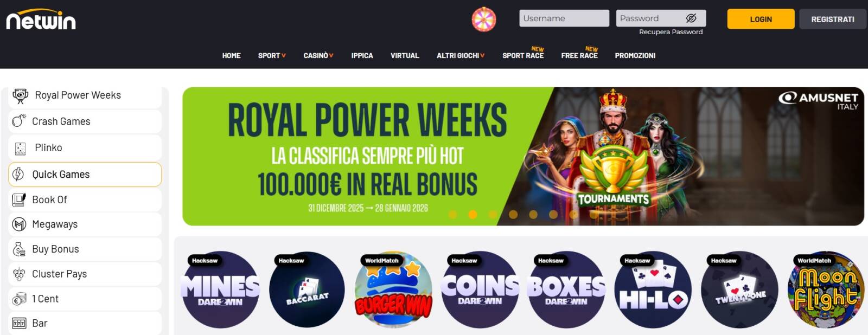Open the Royal Power Weeks trophy icon
868x335 pixels.
click(x=21, y=96)
